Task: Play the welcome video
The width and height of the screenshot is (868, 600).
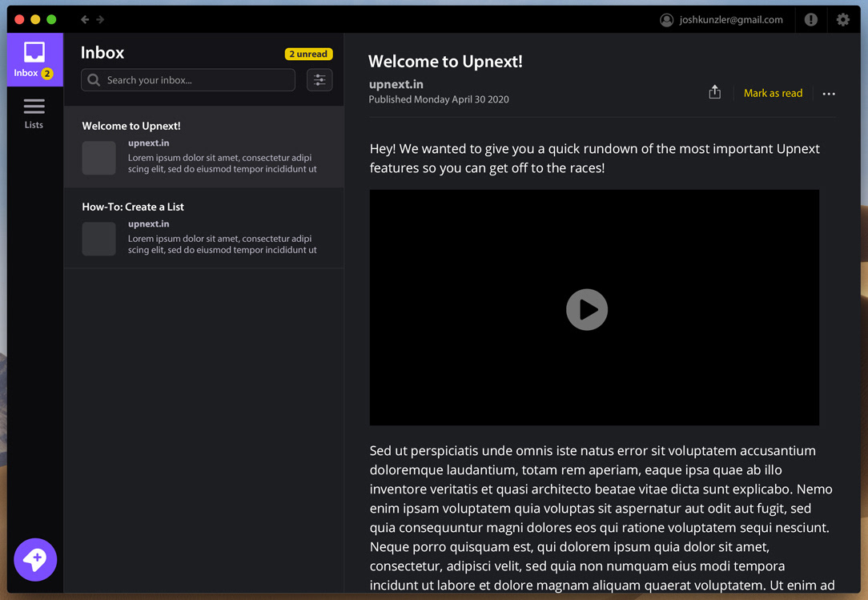Action: pos(587,309)
